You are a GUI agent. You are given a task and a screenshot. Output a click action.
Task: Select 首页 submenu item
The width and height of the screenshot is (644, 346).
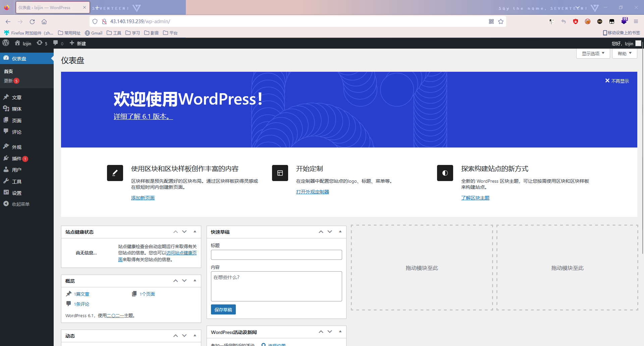pyautogui.click(x=8, y=71)
